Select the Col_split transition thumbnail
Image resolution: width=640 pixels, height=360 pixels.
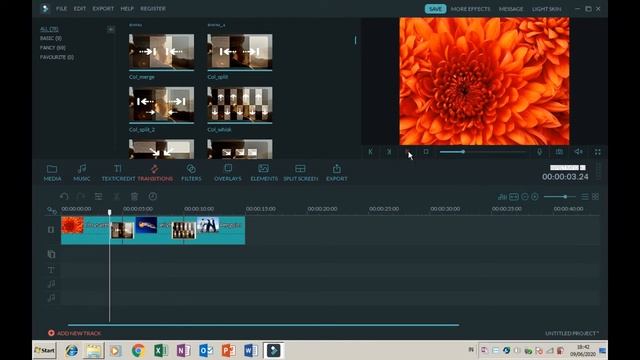240,52
